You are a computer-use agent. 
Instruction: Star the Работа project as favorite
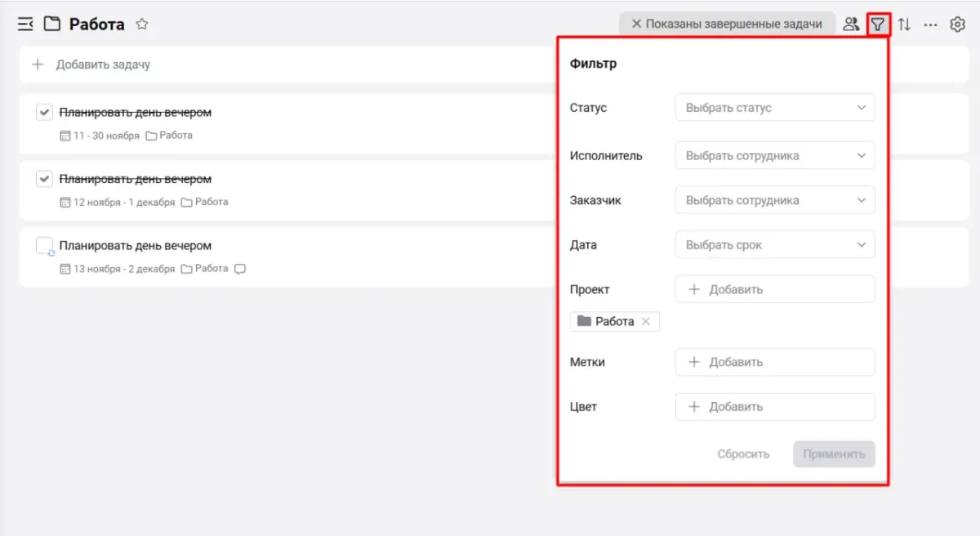click(142, 25)
